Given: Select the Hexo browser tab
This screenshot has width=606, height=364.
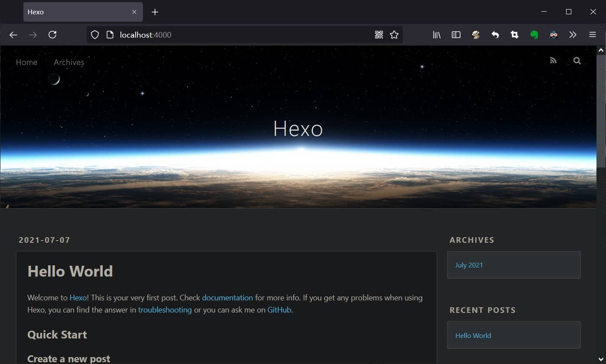Looking at the screenshot, I should 78,12.
